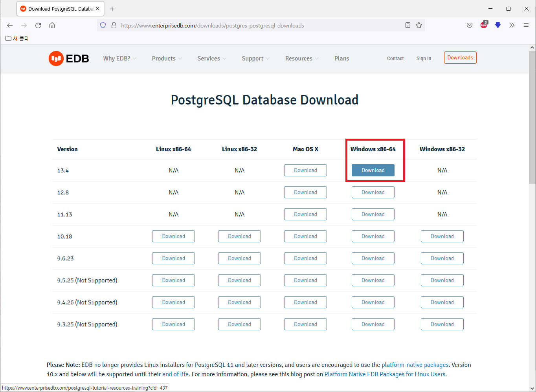
Task: Reload the page with the refresh icon
Action: coord(38,26)
